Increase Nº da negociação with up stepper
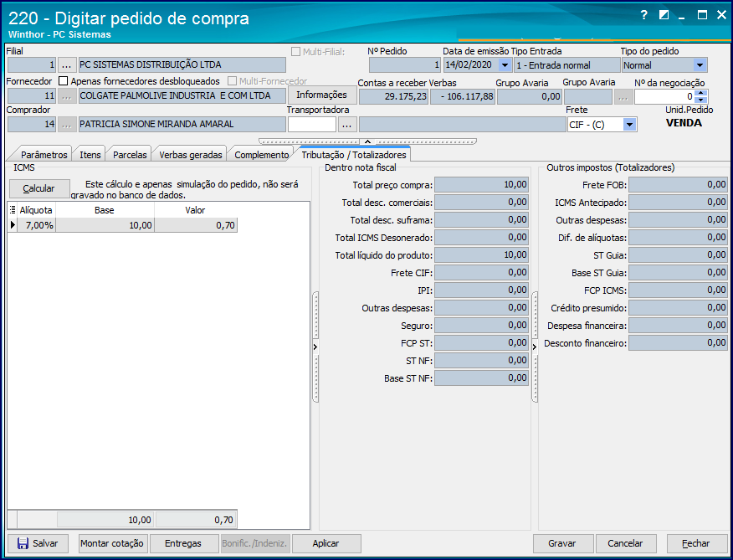Image resolution: width=733 pixels, height=560 pixels. [x=700, y=94]
